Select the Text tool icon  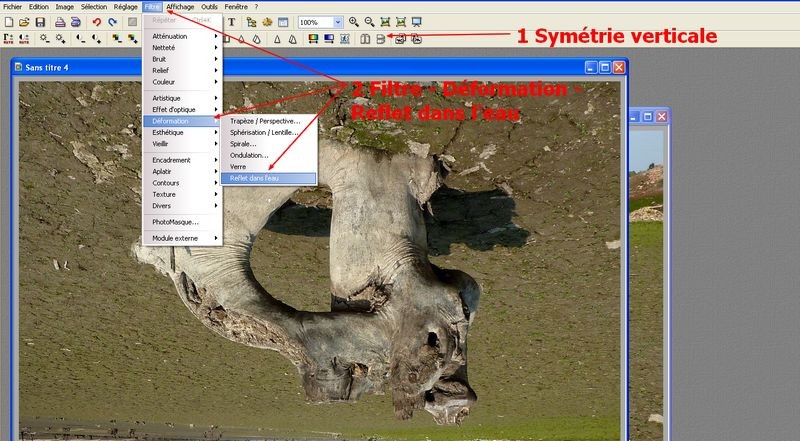[232, 22]
